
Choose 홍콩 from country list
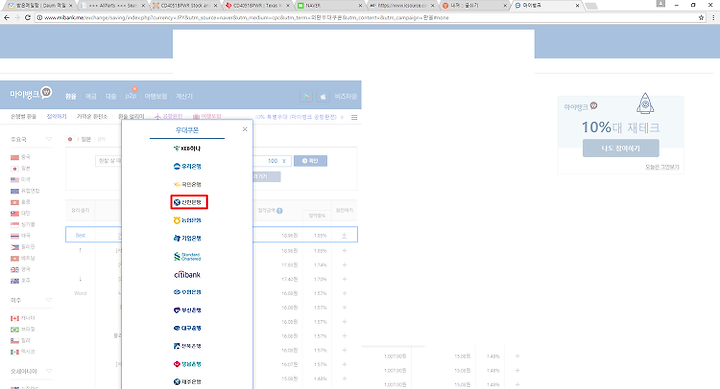pyautogui.click(x=20, y=202)
